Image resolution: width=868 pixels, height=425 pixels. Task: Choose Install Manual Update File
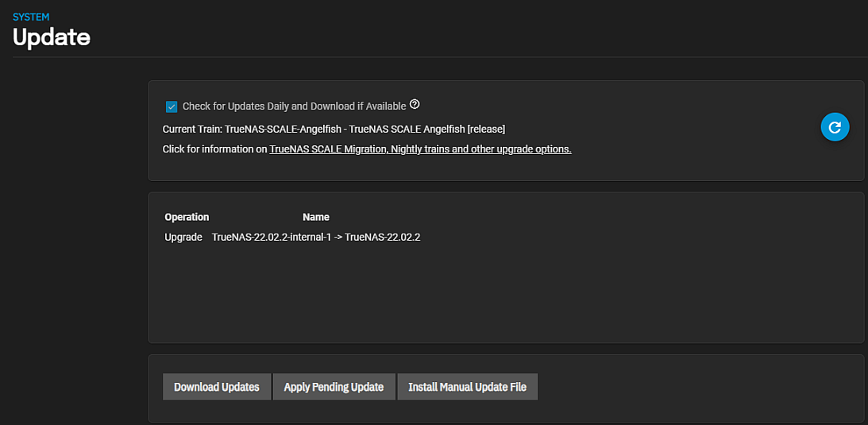point(467,387)
